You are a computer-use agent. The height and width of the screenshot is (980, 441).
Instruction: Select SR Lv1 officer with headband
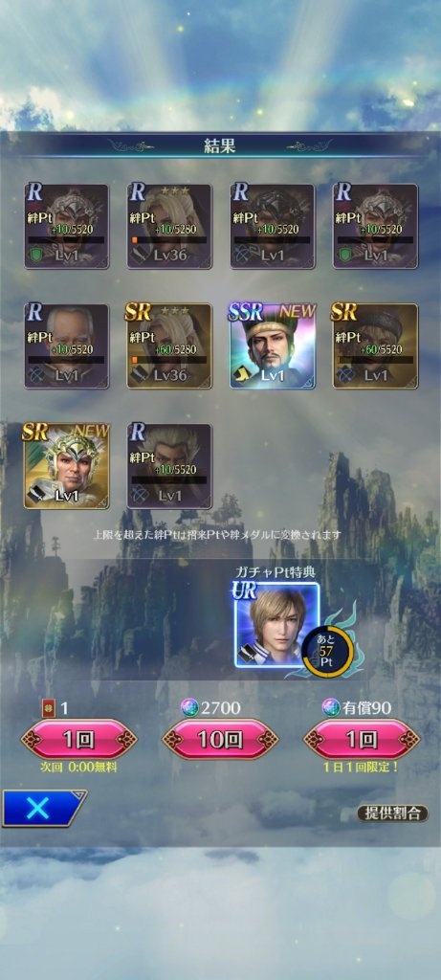pyautogui.click(x=375, y=346)
